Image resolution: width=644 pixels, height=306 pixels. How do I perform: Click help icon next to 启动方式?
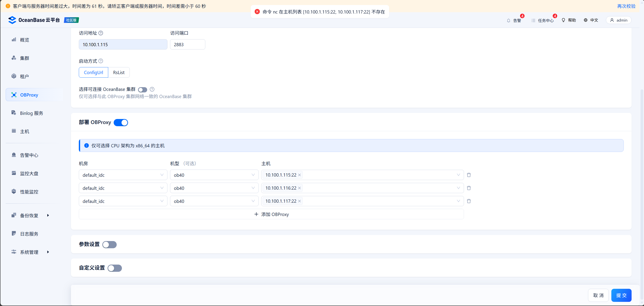click(x=101, y=61)
